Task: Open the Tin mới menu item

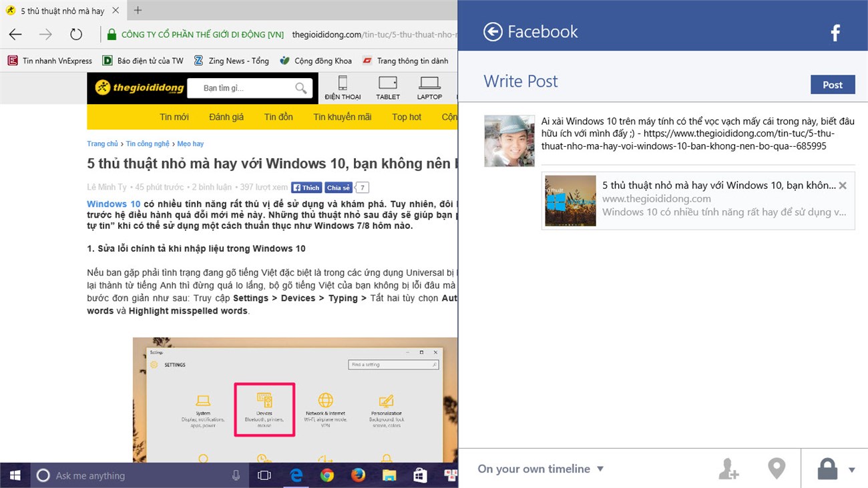Action: coord(174,117)
